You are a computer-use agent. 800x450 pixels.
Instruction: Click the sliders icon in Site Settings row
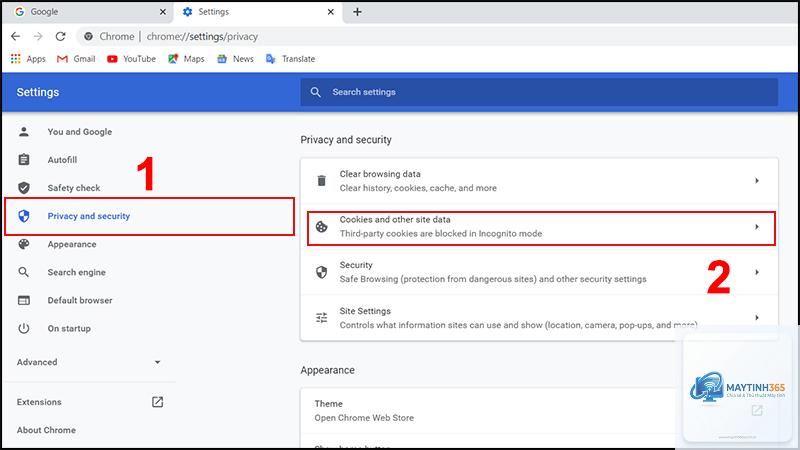[x=321, y=318]
